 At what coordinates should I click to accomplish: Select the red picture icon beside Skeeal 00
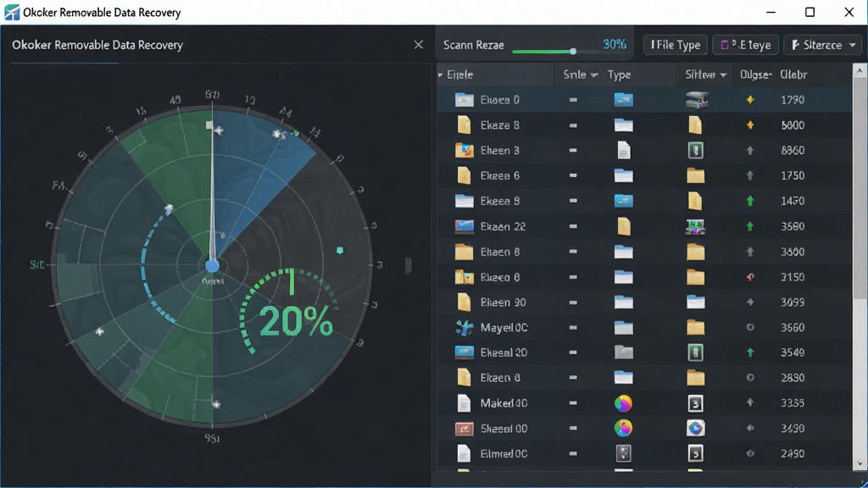click(464, 429)
